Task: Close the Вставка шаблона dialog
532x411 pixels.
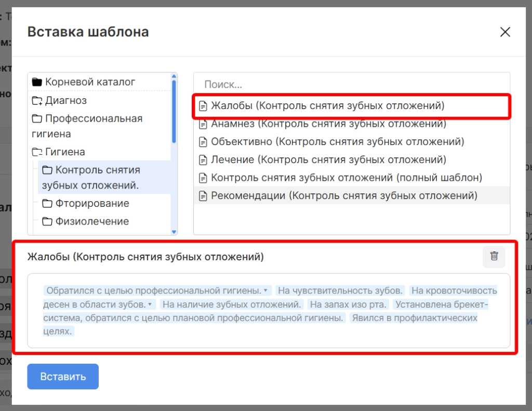Action: pos(504,32)
